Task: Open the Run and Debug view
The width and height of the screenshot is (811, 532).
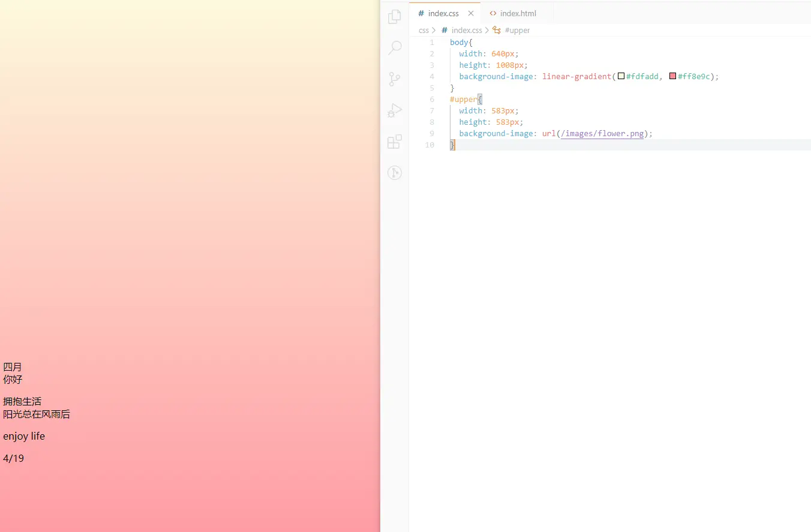Action: (395, 110)
